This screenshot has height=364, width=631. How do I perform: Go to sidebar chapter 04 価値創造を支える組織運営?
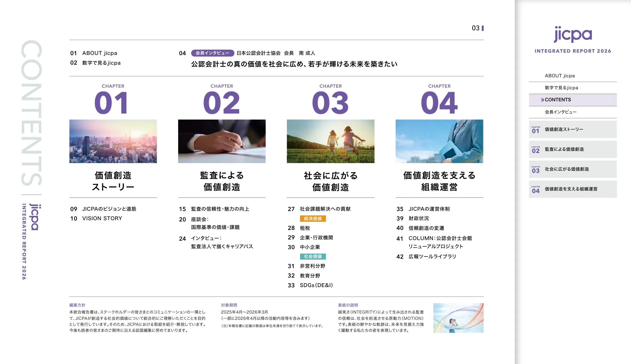click(573, 189)
